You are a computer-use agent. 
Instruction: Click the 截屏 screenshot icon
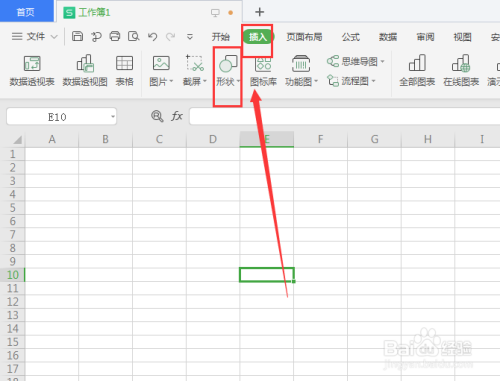pyautogui.click(x=195, y=63)
